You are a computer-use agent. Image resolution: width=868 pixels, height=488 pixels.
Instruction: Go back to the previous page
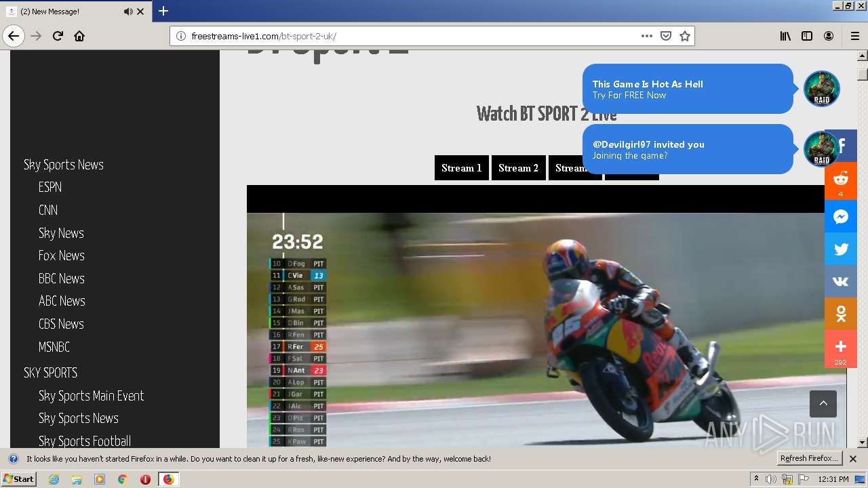[x=14, y=36]
